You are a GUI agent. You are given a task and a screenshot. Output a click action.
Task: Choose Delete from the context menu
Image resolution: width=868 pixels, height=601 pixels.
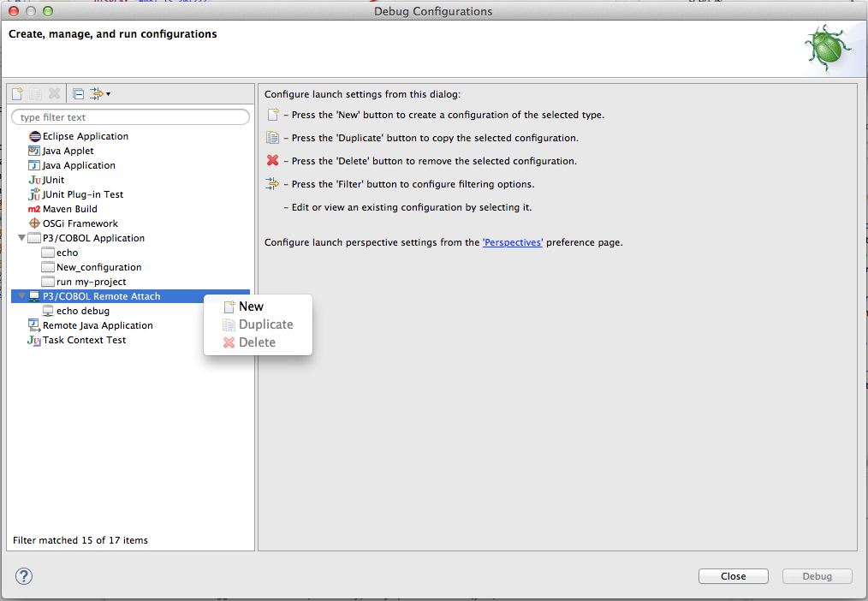coord(258,342)
